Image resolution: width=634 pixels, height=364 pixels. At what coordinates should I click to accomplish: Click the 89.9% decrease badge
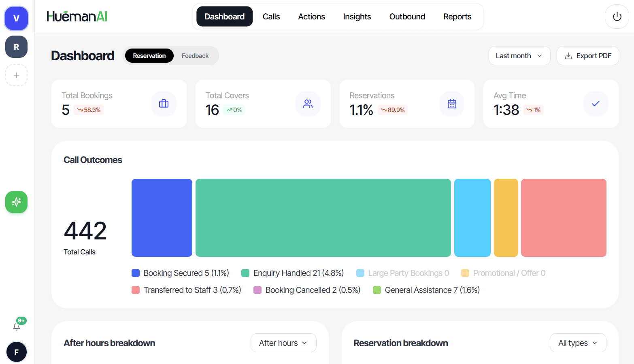point(393,110)
